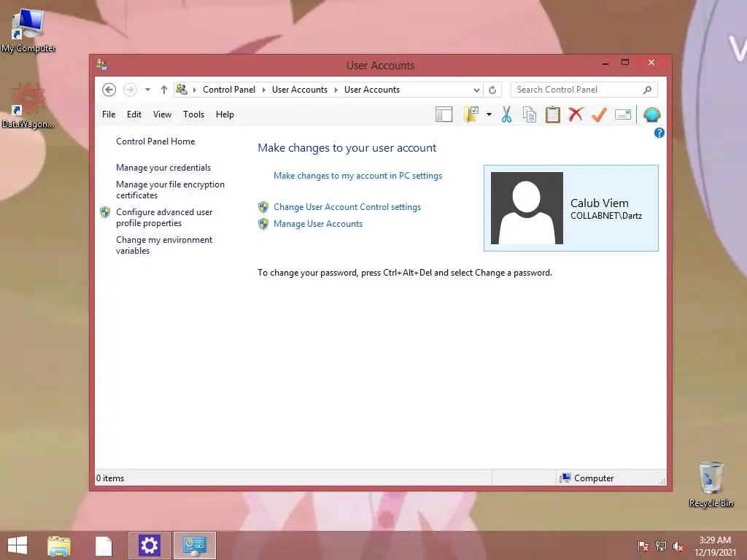747x560 pixels.
Task: Click the Copy toolbar icon
Action: click(530, 114)
